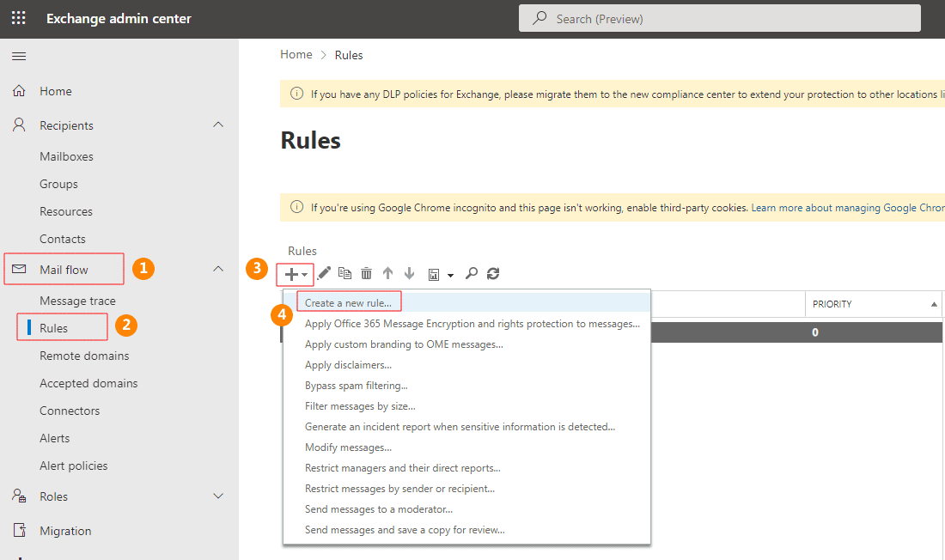
Task: Click the app launcher waffle icon
Action: coord(18,18)
